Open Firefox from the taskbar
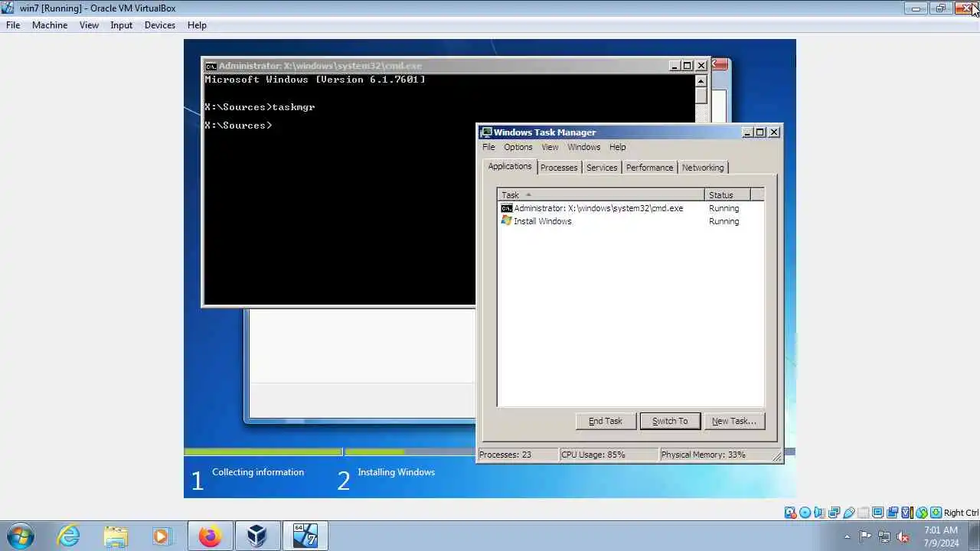This screenshot has width=980, height=551. pyautogui.click(x=210, y=536)
